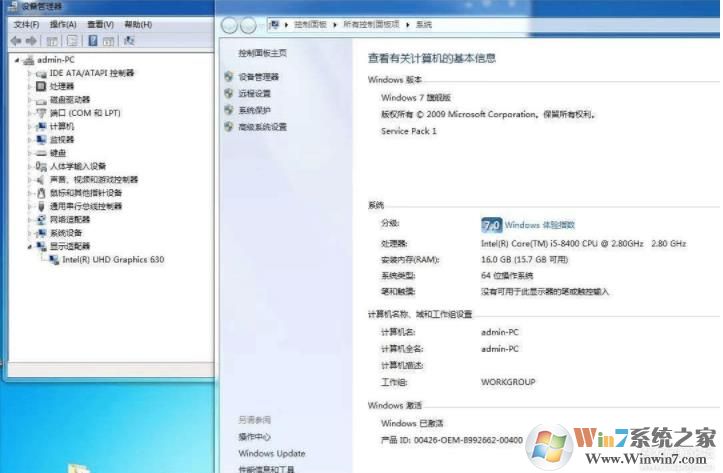This screenshot has height=473, width=723.
Task: Collapse the 显示适配器 node
Action: pyautogui.click(x=30, y=247)
